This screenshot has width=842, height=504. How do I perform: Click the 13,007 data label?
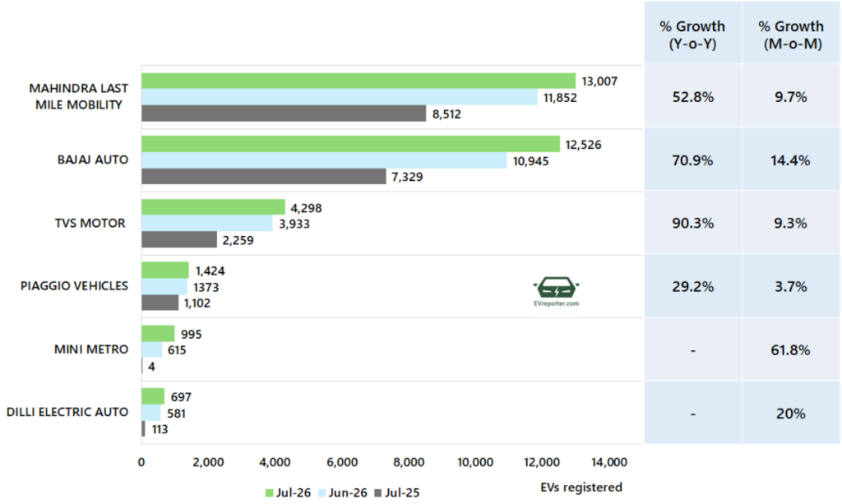599,81
